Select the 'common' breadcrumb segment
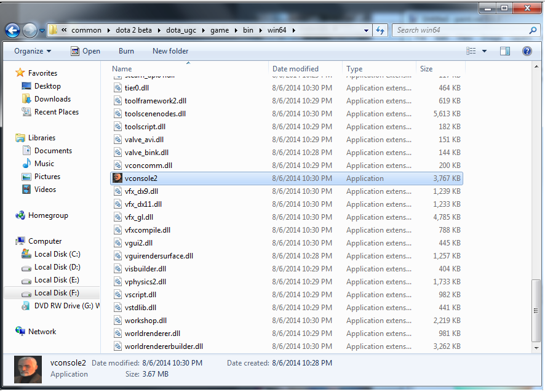The height and width of the screenshot is (392, 545). (86, 30)
